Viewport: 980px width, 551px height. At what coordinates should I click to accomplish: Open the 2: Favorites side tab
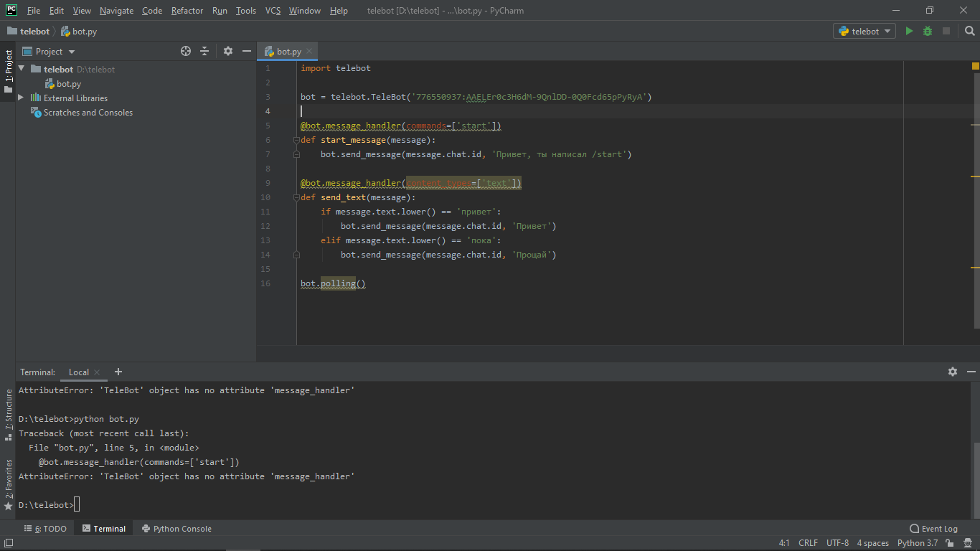pos(8,485)
